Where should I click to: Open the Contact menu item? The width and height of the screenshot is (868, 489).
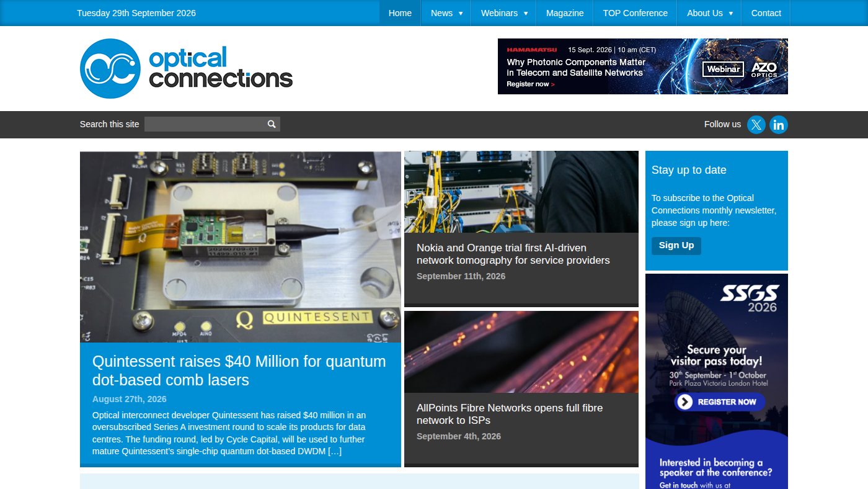pyautogui.click(x=766, y=13)
